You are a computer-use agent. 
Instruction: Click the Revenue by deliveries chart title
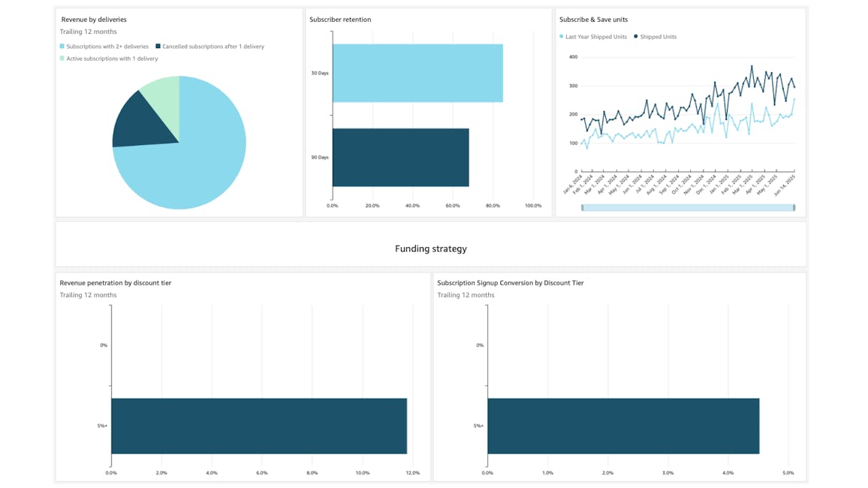[x=94, y=20]
